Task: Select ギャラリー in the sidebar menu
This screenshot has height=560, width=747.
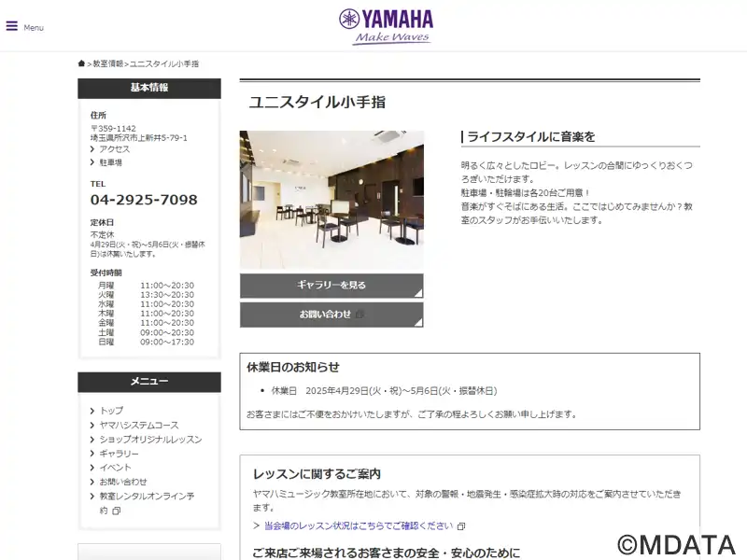Action: click(x=119, y=454)
